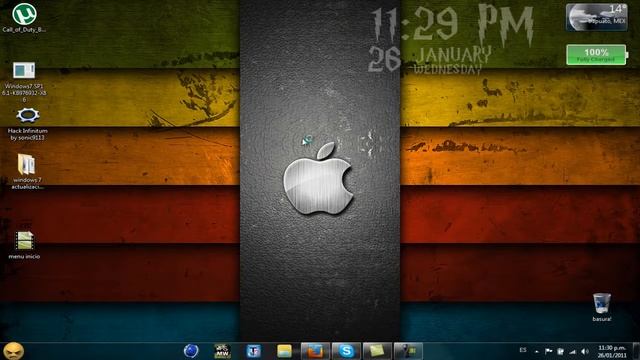Select the windows 7 actualizaci... folder
640x360 pixels.
27,171
